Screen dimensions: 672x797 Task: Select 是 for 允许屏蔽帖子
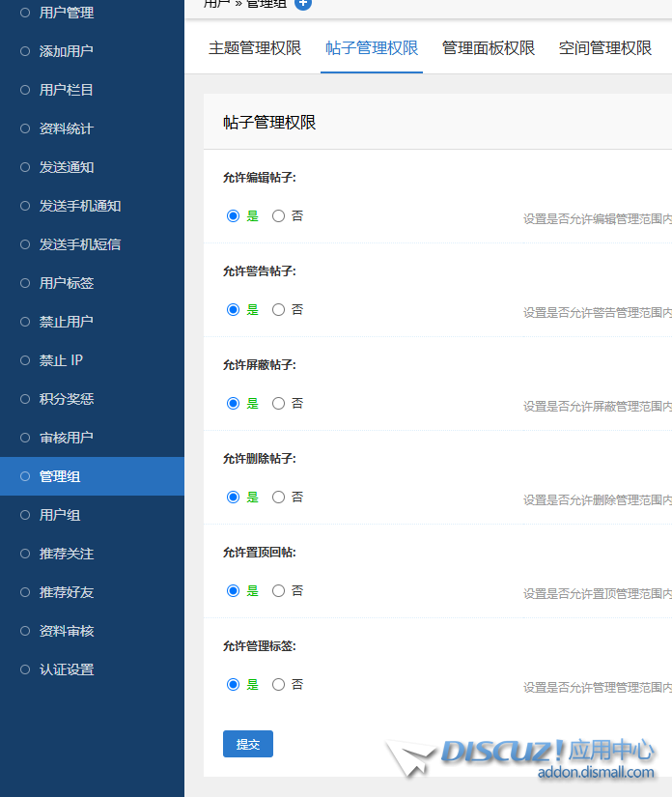[233, 404]
